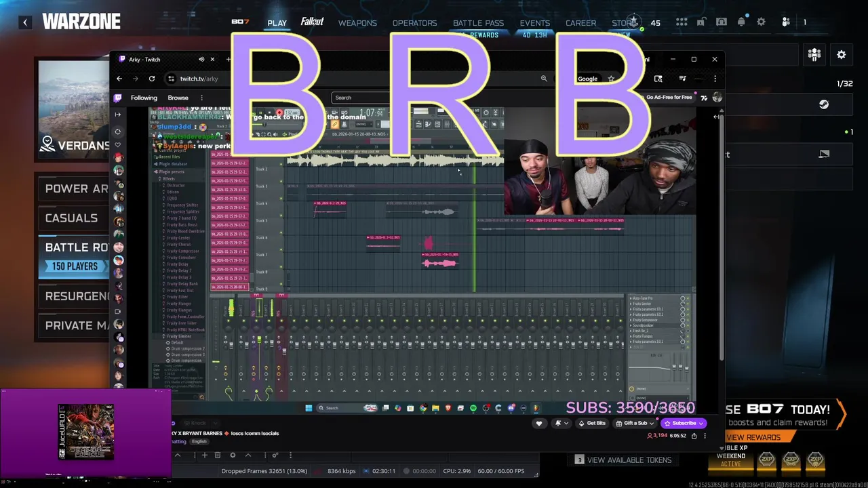Screen dimensions: 868x488
Task: Click the JuiceWRLD album art thumbnail
Action: (86, 432)
